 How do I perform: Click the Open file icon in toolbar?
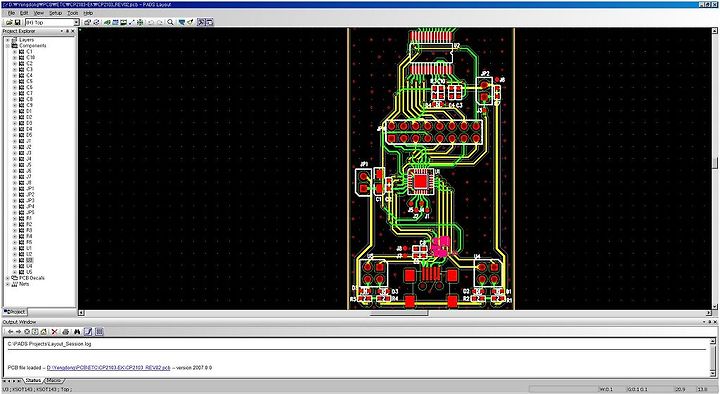(9, 22)
